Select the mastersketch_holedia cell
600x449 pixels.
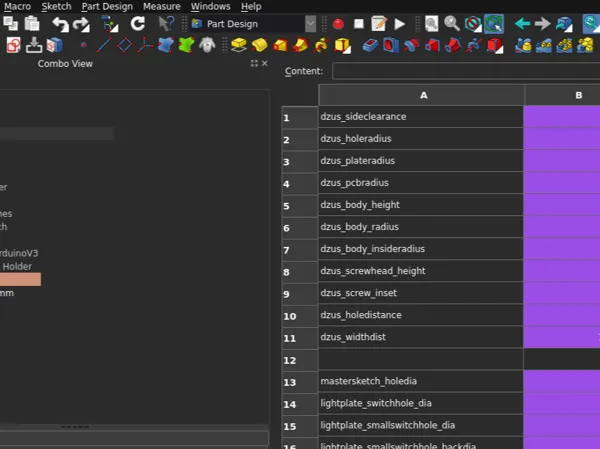[421, 381]
